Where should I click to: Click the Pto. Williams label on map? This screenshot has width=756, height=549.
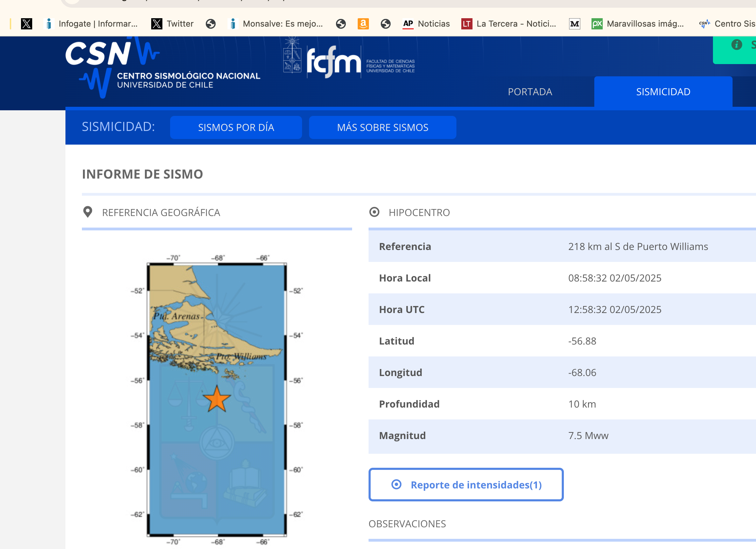point(241,356)
